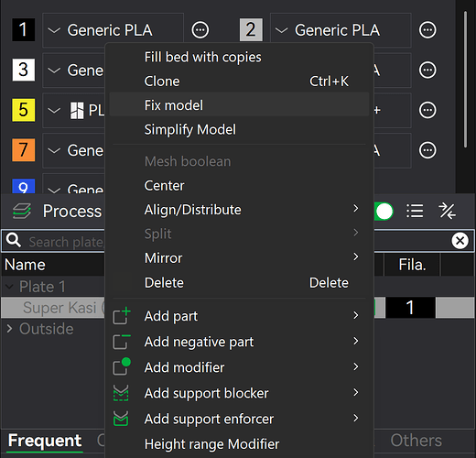
Task: Open filament 5 preset dropdown chevron
Action: pos(54,111)
